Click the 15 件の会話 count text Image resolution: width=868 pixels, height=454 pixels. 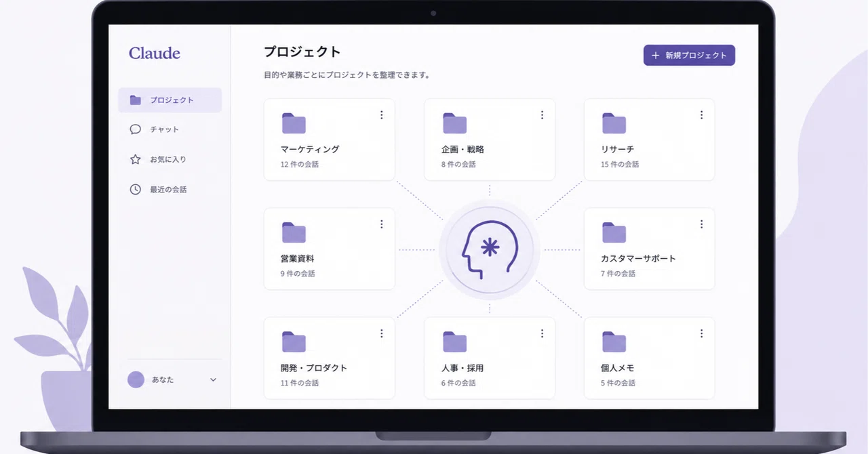619,165
